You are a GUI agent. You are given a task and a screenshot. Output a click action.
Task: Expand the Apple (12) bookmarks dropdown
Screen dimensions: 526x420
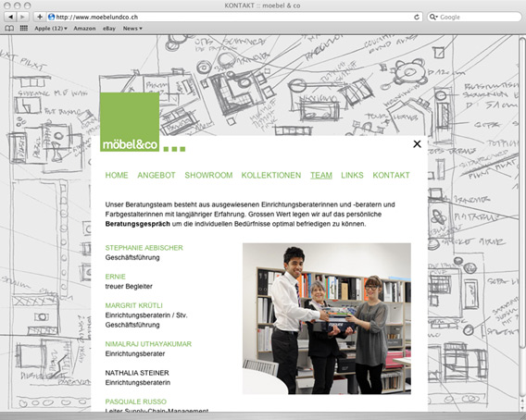[x=51, y=29]
